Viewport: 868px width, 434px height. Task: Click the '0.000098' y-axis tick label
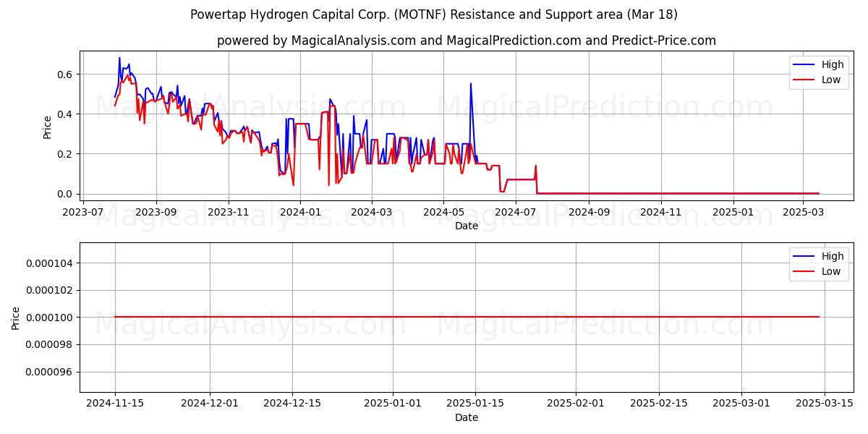click(x=51, y=344)
